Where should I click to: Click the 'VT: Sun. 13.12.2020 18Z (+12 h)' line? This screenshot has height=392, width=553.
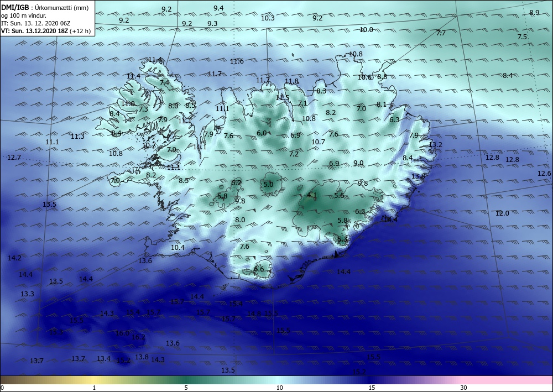click(x=46, y=31)
